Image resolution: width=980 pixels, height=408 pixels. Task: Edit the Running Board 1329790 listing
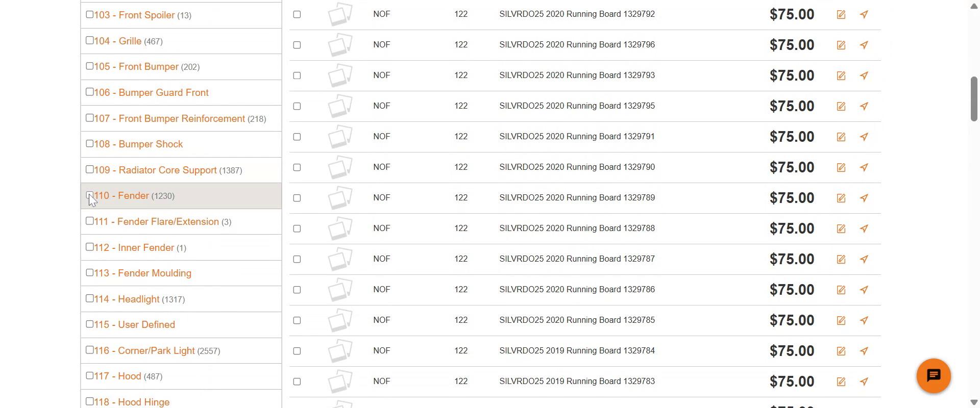[841, 168]
